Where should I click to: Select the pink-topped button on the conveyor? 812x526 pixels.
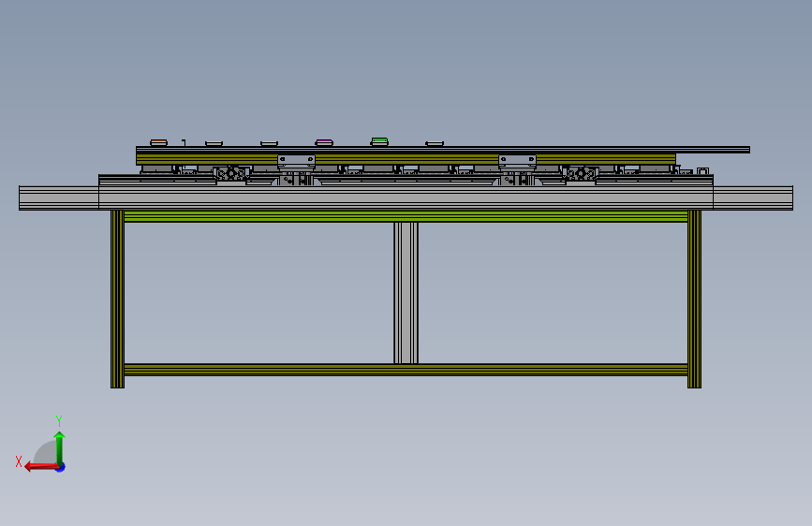click(324, 142)
